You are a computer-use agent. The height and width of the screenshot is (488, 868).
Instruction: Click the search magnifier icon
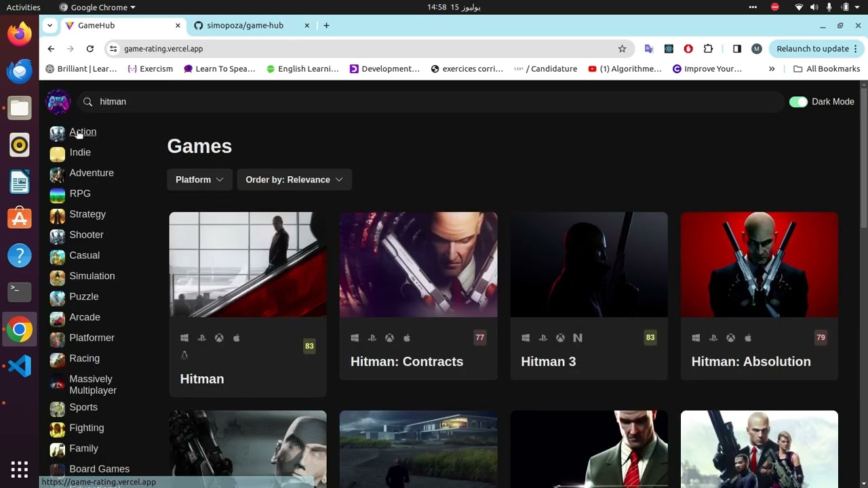[x=87, y=102]
